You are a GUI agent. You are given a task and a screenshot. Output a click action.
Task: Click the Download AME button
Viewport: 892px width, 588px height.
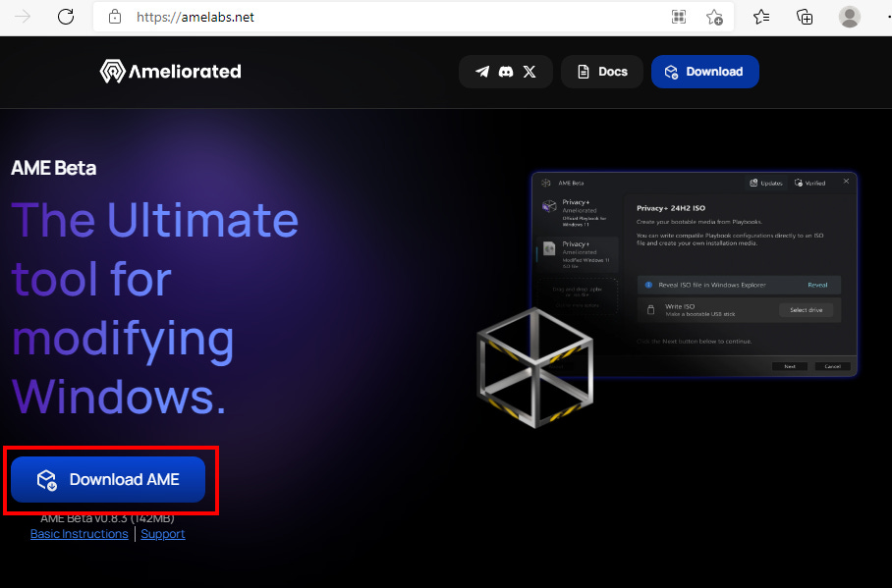108,479
